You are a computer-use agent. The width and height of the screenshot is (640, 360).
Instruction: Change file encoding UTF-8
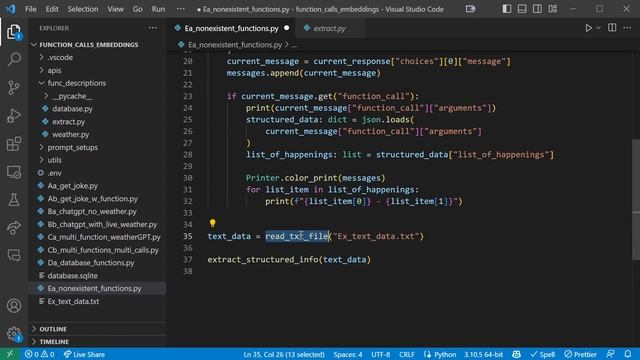click(380, 354)
